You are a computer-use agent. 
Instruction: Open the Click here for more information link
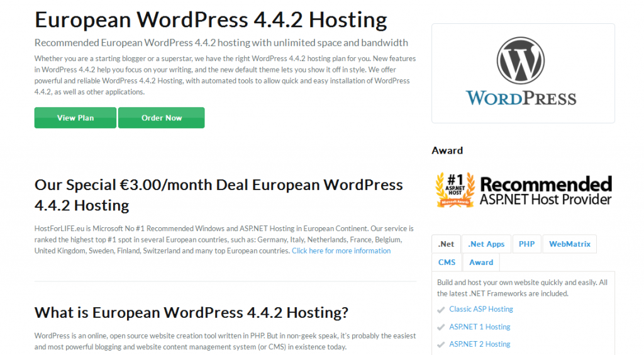click(341, 251)
